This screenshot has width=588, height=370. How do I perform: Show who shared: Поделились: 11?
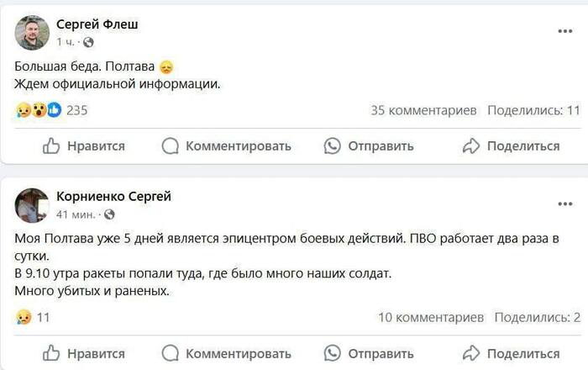point(533,109)
